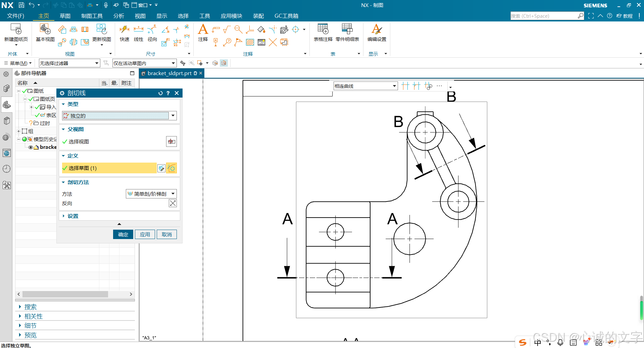The width and height of the screenshot is (644, 348).
Task: Click the crosshatch area fill icon
Action: [x=250, y=42]
